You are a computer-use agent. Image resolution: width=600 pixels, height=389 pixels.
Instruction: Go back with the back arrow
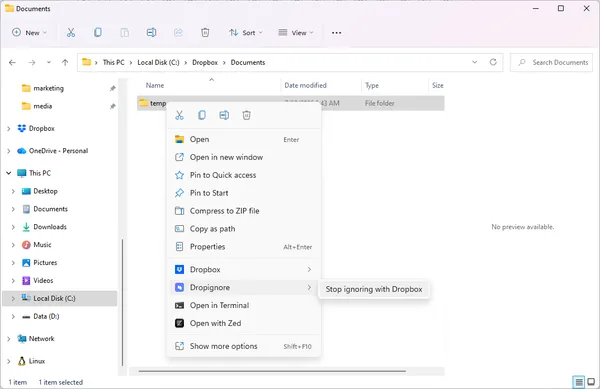coord(12,62)
